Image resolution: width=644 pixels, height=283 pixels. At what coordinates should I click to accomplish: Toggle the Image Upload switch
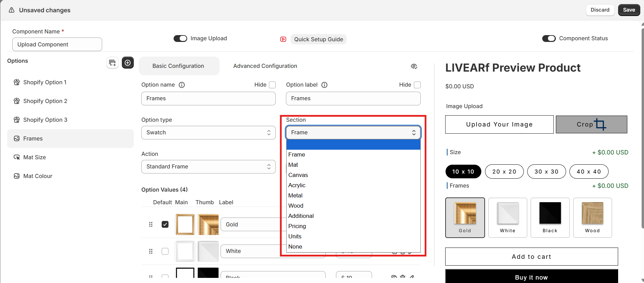pos(180,39)
